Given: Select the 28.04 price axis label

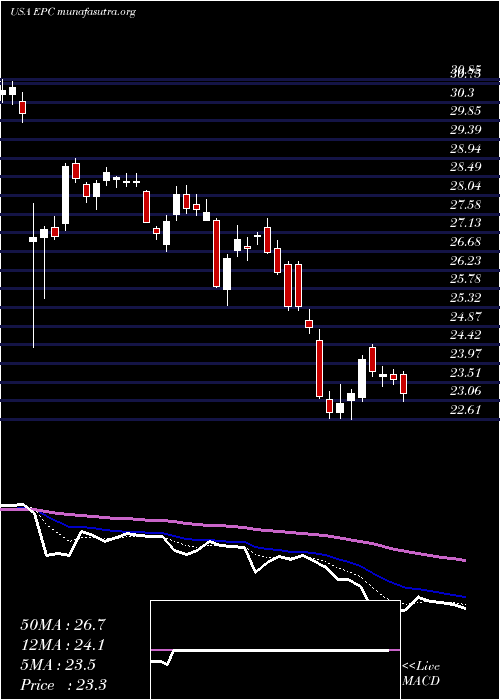Looking at the screenshot, I should click(x=466, y=186).
